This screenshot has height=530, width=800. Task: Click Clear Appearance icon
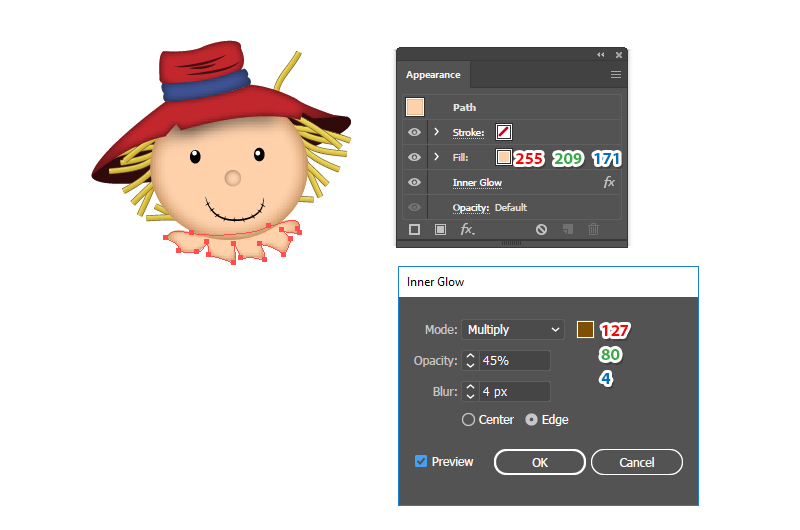point(541,230)
